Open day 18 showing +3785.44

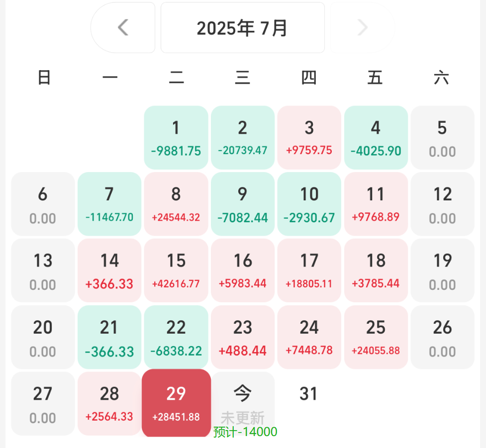(x=376, y=270)
